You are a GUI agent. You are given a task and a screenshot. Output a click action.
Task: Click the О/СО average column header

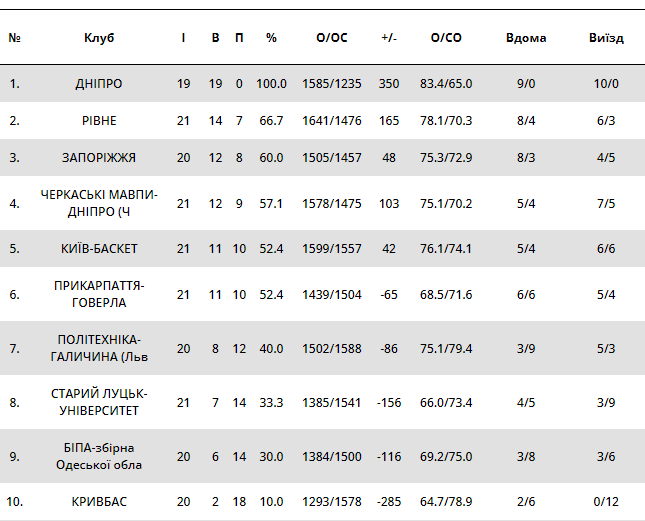coord(446,38)
